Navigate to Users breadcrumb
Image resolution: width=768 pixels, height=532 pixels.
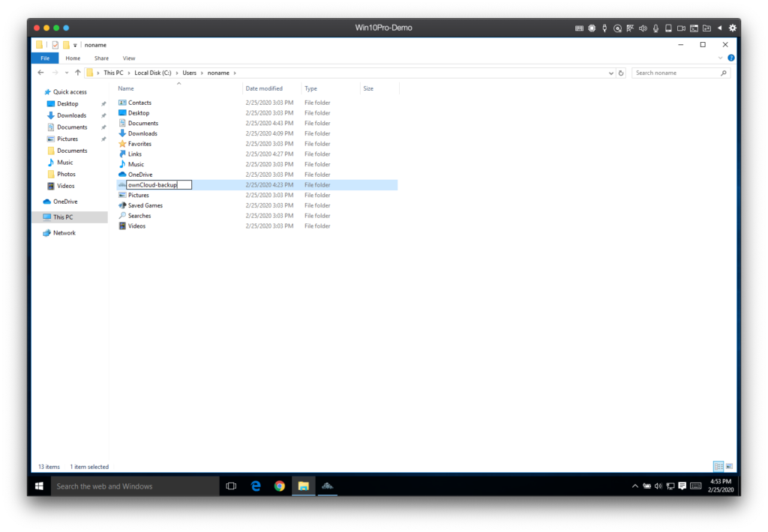point(190,73)
